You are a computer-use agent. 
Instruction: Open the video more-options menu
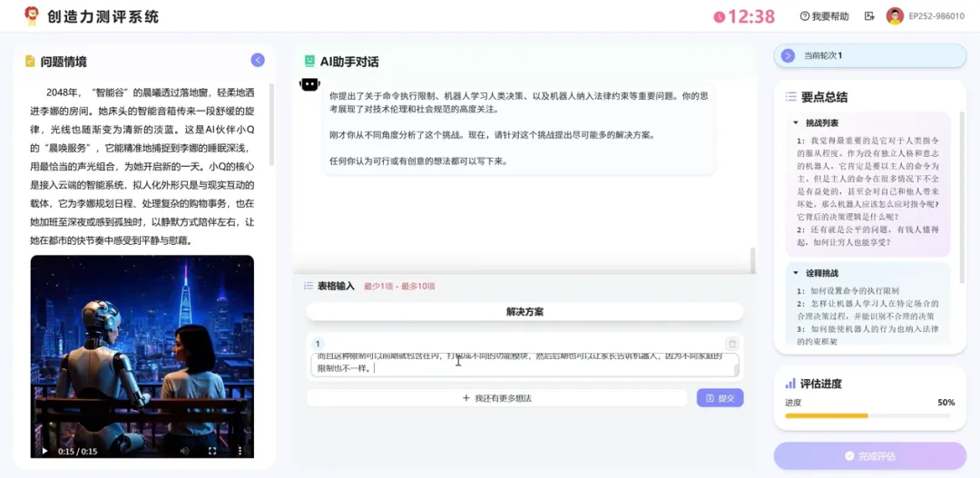(240, 451)
